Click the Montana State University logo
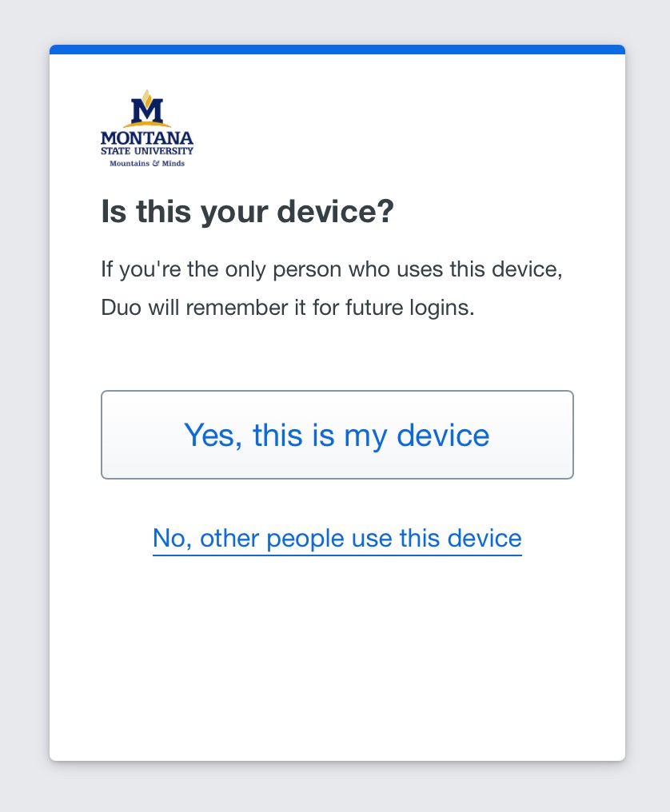The width and height of the screenshot is (670, 812). [146, 128]
